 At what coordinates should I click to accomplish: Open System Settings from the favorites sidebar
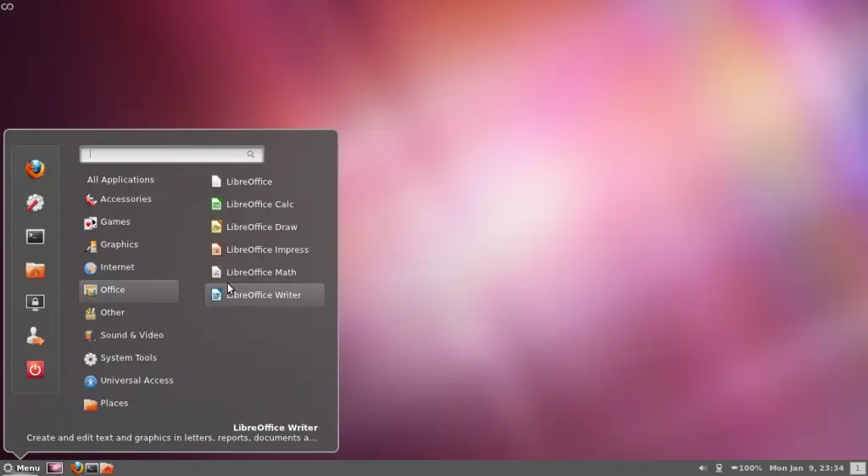pyautogui.click(x=35, y=203)
